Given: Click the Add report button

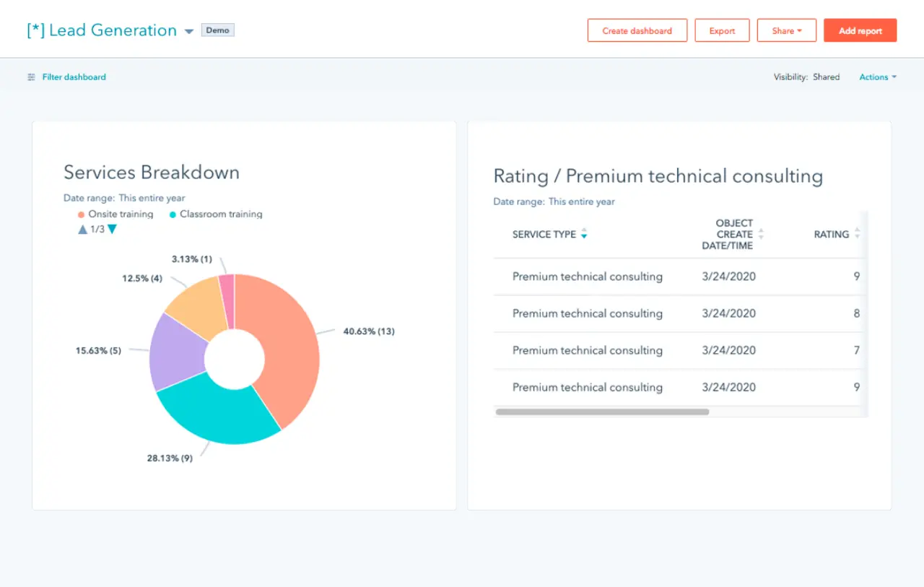Looking at the screenshot, I should (860, 30).
